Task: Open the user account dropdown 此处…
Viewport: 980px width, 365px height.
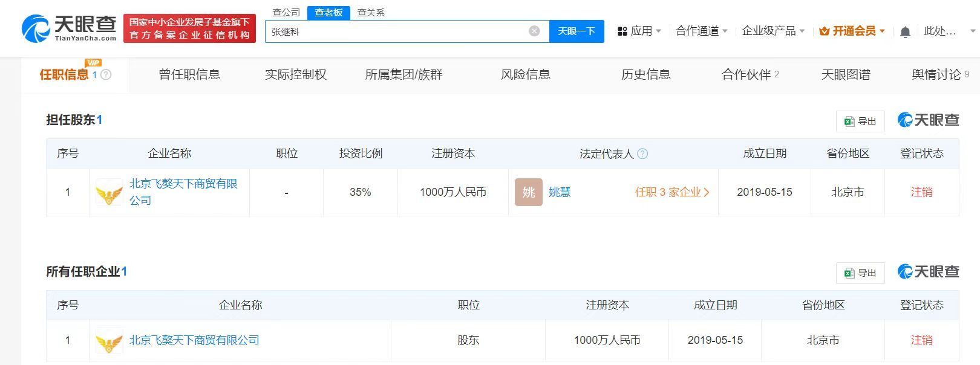Action: pos(950,31)
